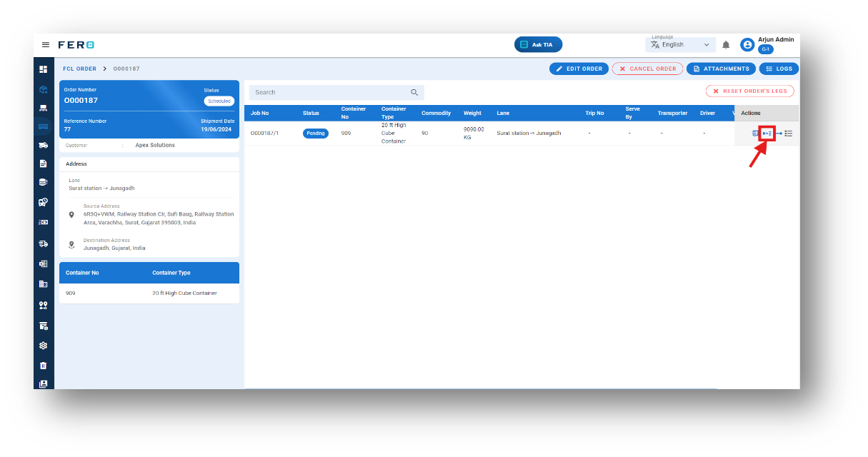Click the 9090.00 KG weight cell
This screenshot has height=457, width=868.
pos(474,133)
